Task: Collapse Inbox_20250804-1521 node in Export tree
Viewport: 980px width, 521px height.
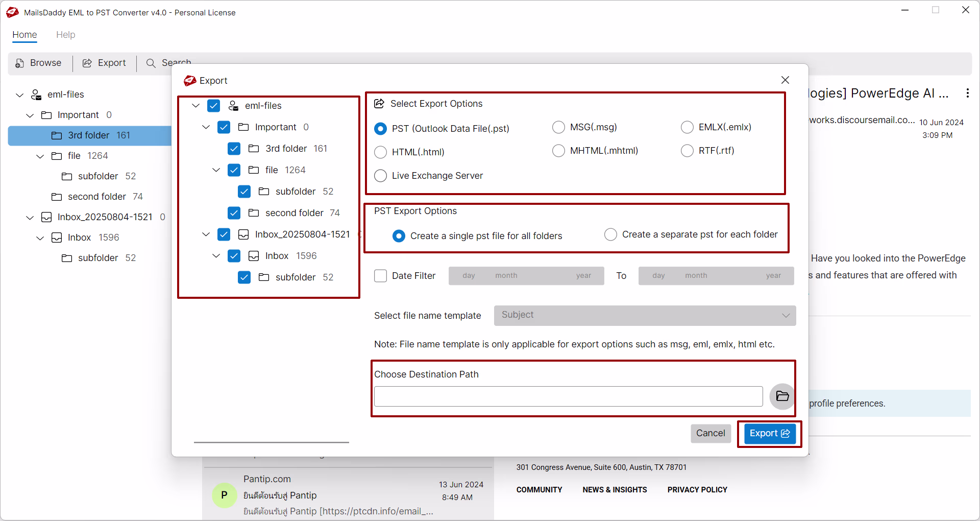Action: coord(206,234)
